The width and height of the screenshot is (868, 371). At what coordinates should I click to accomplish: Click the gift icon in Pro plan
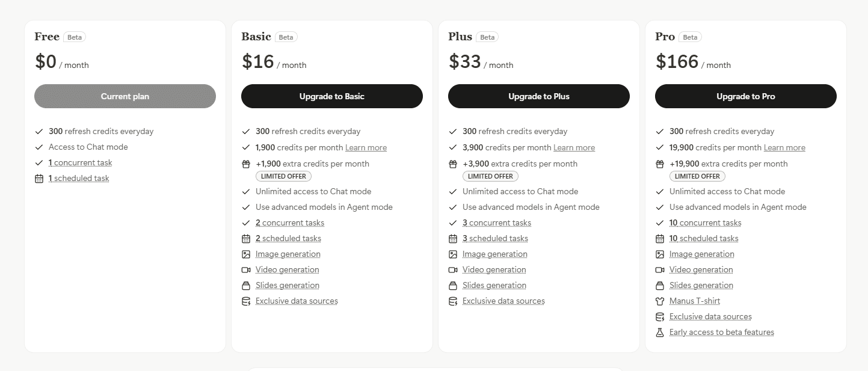tap(660, 164)
